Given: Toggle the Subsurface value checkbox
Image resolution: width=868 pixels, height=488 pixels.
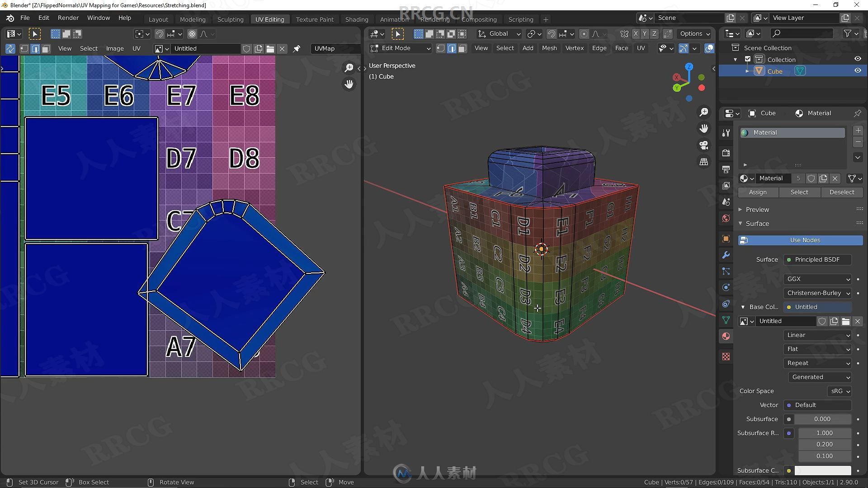Looking at the screenshot, I should tap(788, 419).
